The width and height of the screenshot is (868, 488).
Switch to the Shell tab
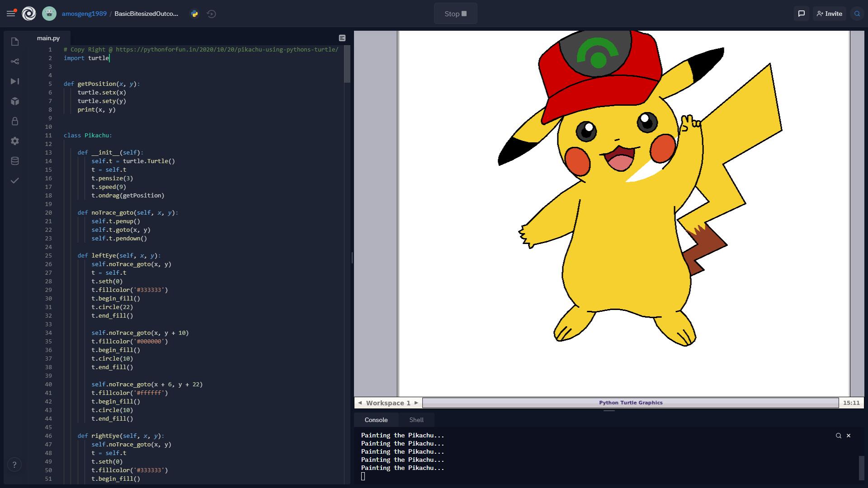(416, 420)
